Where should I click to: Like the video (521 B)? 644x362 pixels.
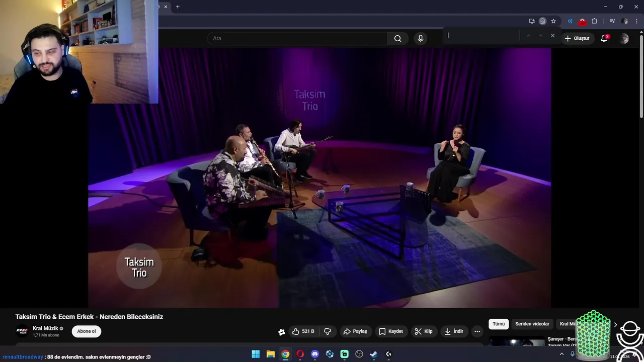click(x=303, y=331)
